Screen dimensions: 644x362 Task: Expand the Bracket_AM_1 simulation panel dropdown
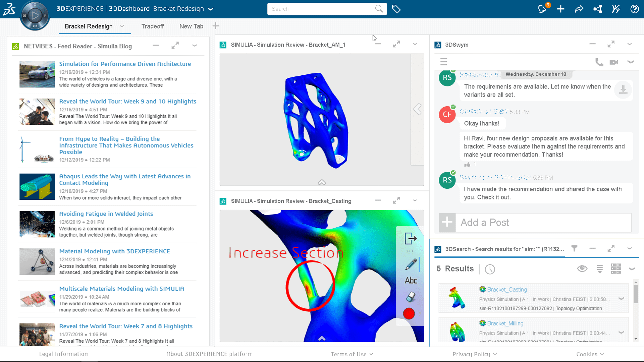415,44
